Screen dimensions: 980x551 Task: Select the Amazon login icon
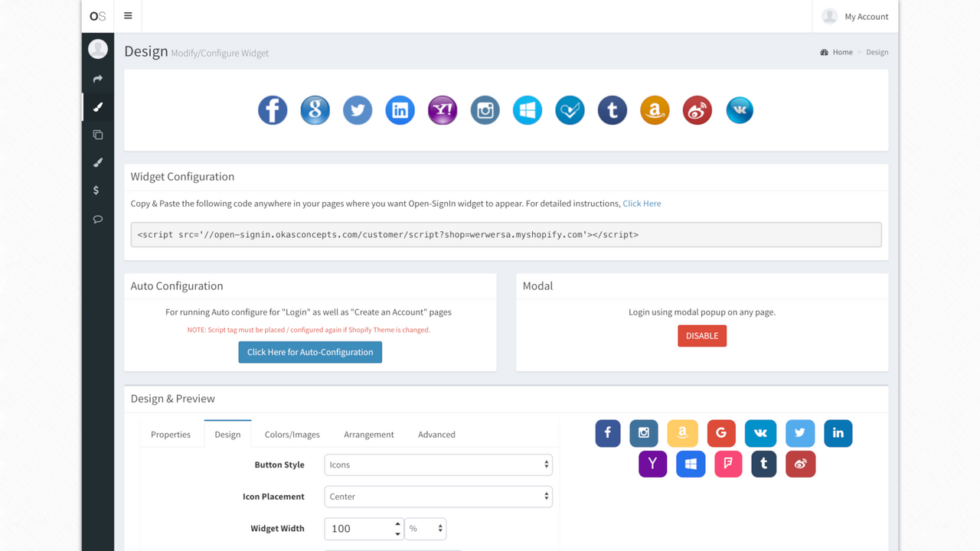pos(655,110)
